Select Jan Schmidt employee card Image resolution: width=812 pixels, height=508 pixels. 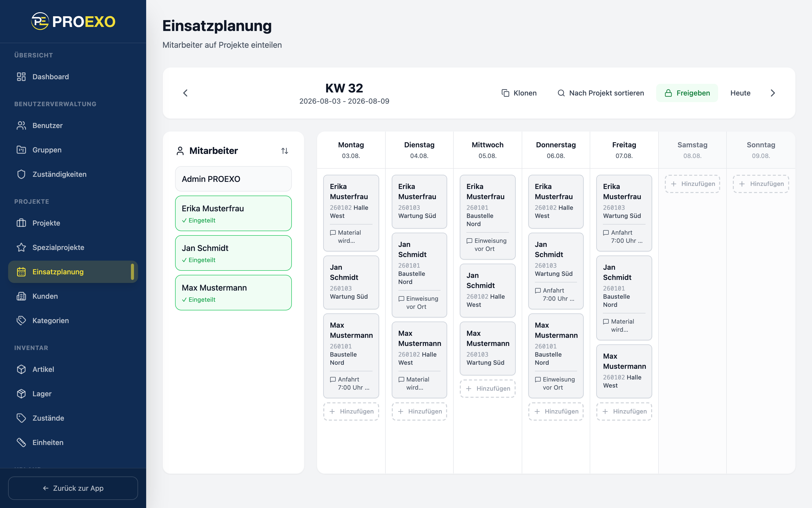[x=233, y=253]
